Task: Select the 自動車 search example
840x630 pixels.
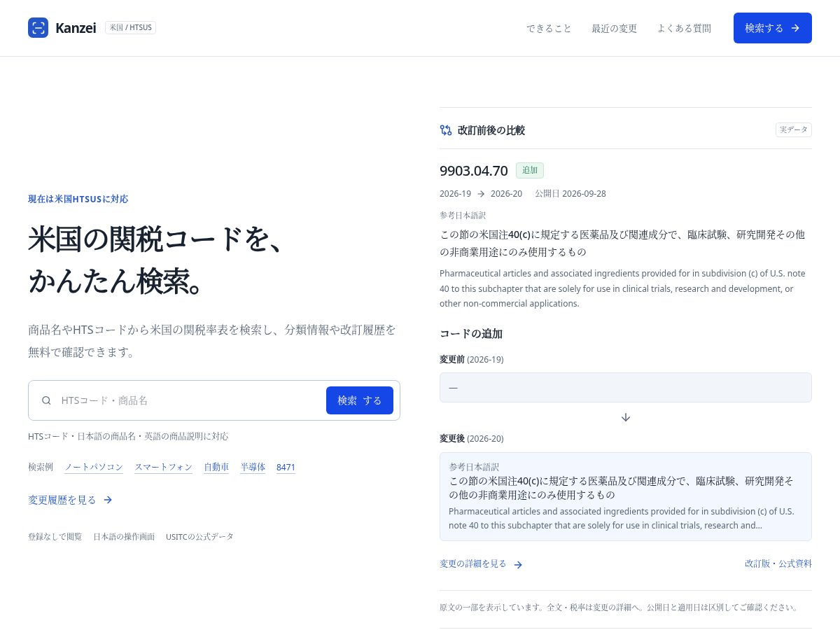Action: 216,467
